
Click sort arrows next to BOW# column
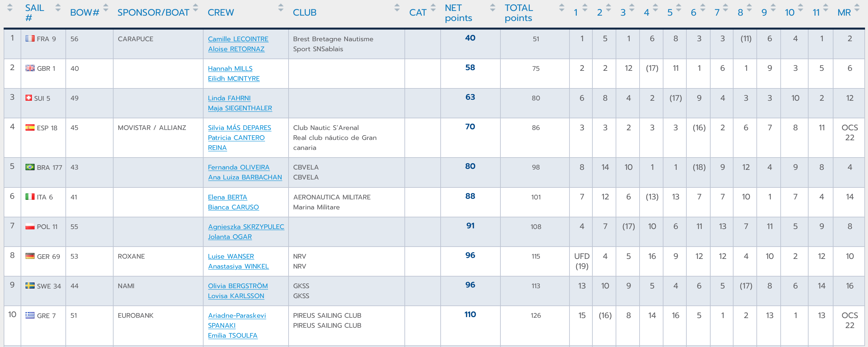106,8
